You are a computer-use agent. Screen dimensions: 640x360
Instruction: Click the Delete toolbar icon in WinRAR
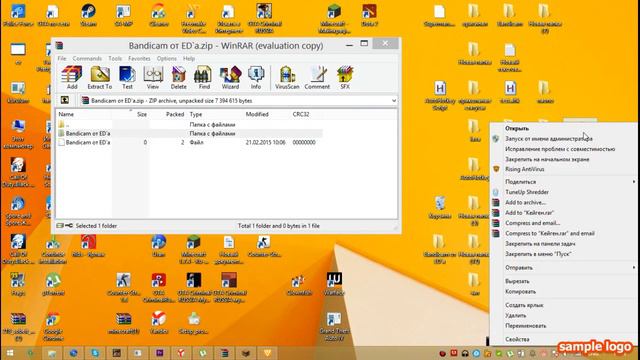coord(178,78)
